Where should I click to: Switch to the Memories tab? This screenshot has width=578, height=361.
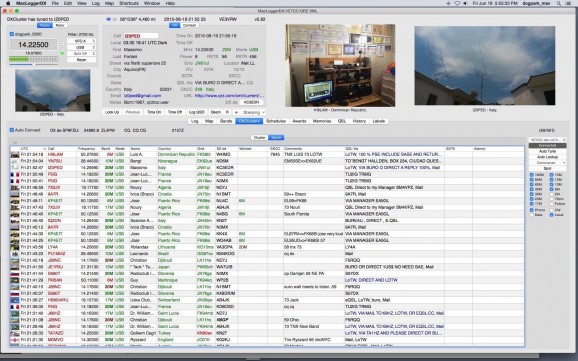click(x=322, y=121)
